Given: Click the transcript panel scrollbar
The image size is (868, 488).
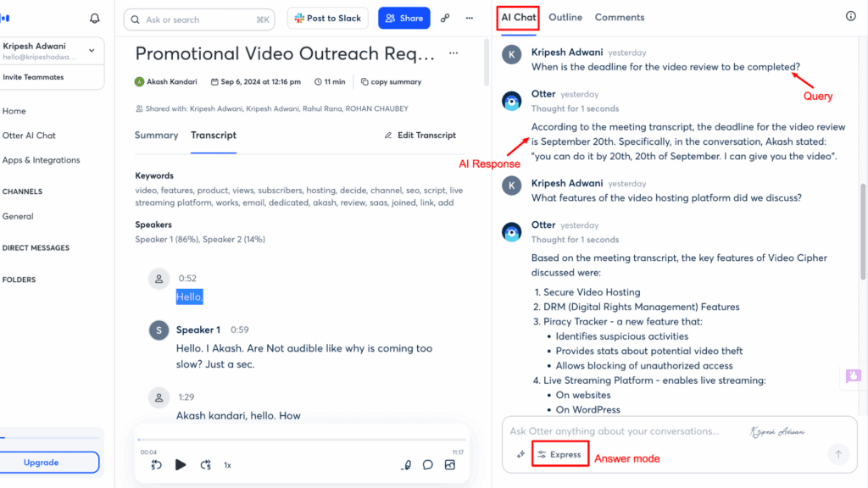Looking at the screenshot, I should tap(486, 62).
